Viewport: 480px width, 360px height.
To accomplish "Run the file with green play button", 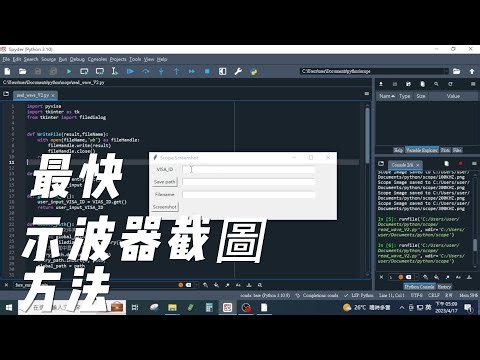I will tap(69, 71).
